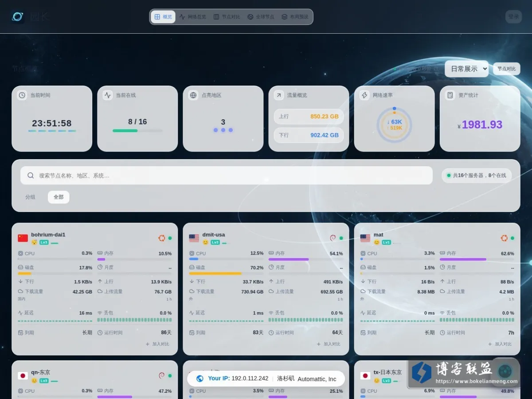Viewport: 532px width, 399px height.
Task: Click the Debian OS icon on dmit-usa card
Action: (x=333, y=238)
